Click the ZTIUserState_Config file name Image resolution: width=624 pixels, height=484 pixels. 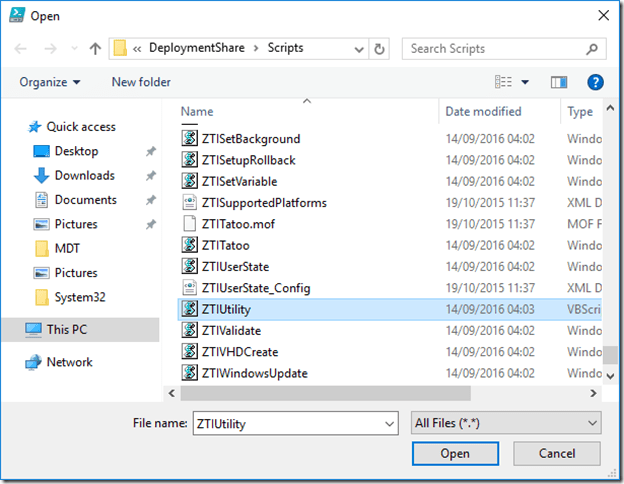[x=256, y=288]
